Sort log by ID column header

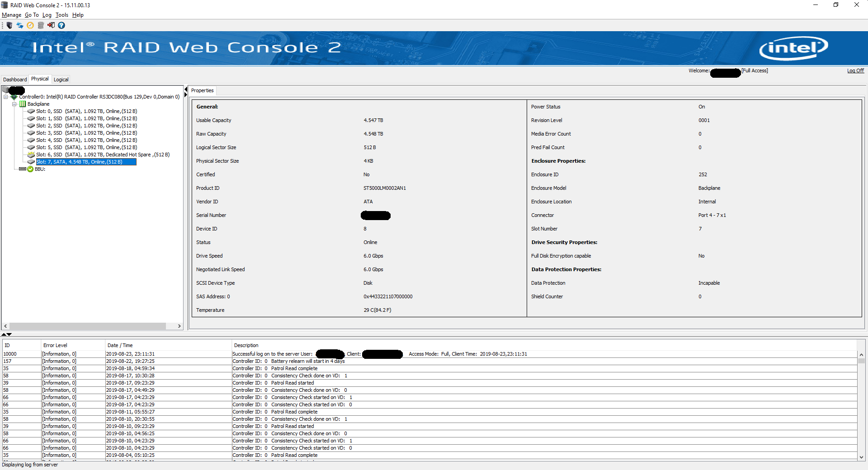pos(22,345)
